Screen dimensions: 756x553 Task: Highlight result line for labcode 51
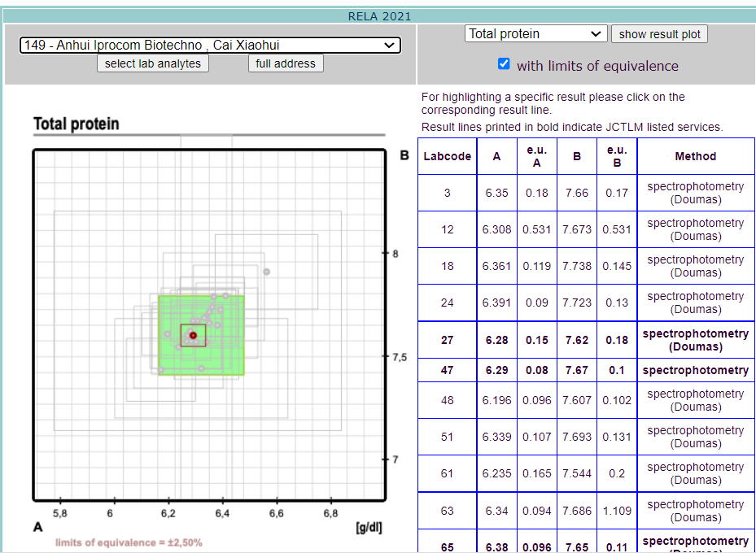(586, 437)
